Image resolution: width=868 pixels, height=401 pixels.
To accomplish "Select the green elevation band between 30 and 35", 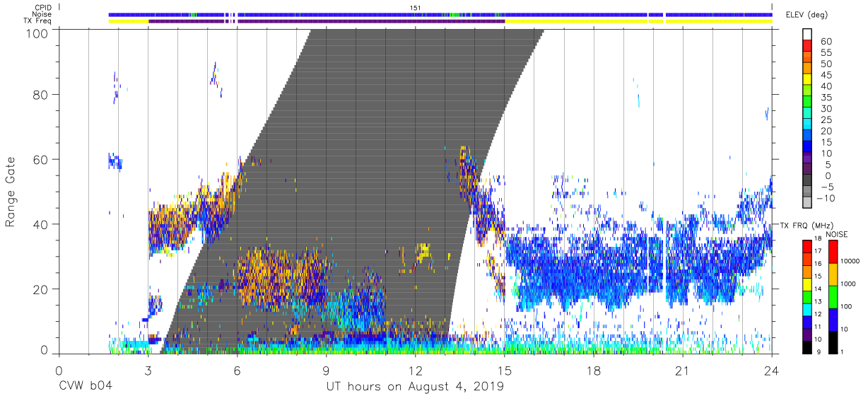I will coord(807,103).
